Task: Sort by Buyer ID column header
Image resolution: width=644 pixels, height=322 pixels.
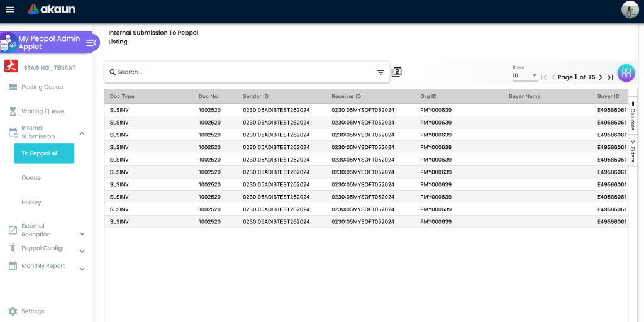Action: pyautogui.click(x=608, y=96)
